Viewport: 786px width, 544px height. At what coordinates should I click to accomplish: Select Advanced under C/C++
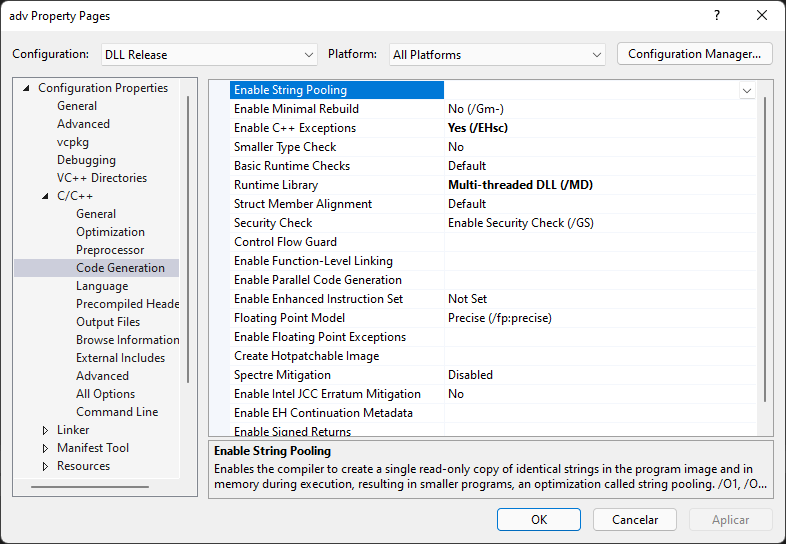(102, 376)
